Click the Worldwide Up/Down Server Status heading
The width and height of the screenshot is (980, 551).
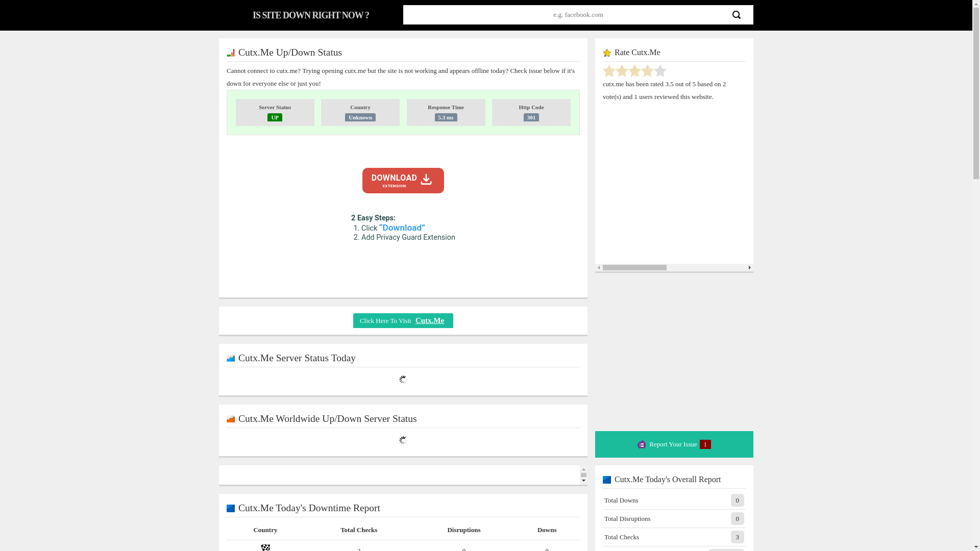click(x=328, y=419)
